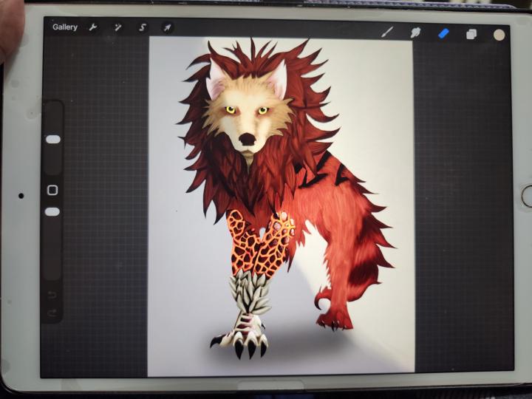Open the Layers panel
532x399 pixels.
[x=471, y=34]
